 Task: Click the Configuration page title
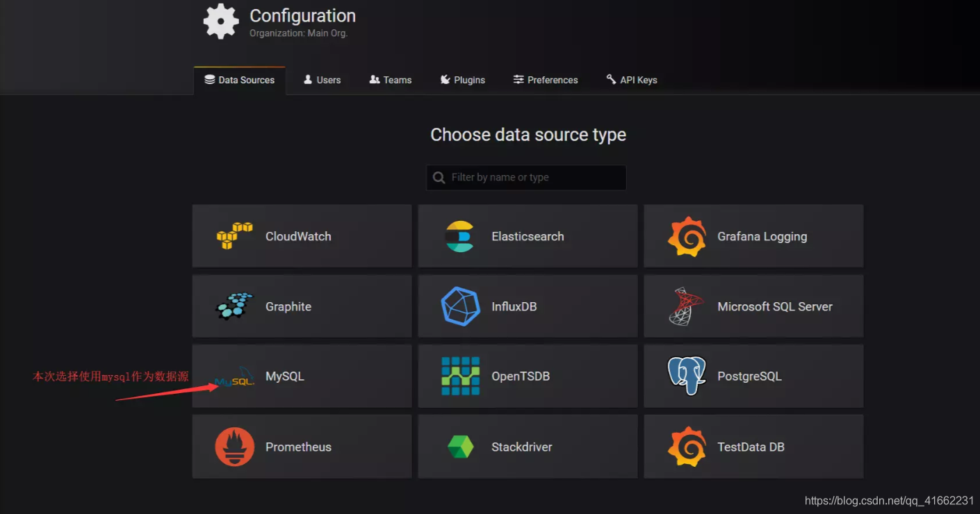tap(302, 15)
